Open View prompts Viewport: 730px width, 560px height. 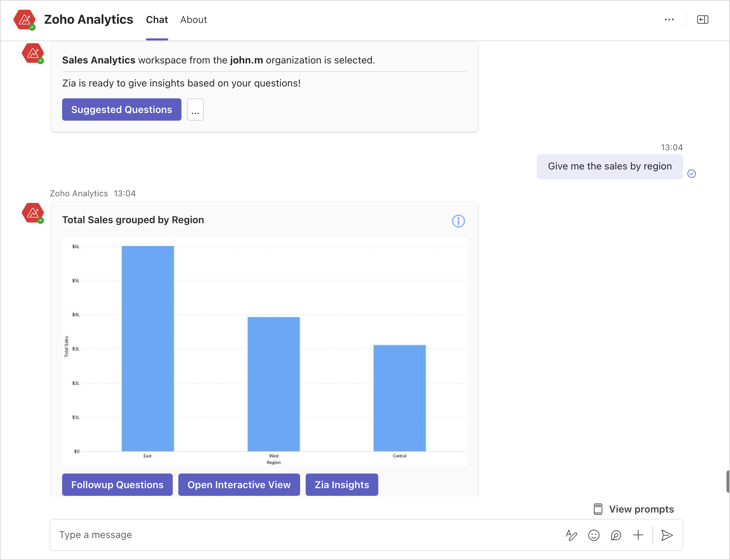634,509
